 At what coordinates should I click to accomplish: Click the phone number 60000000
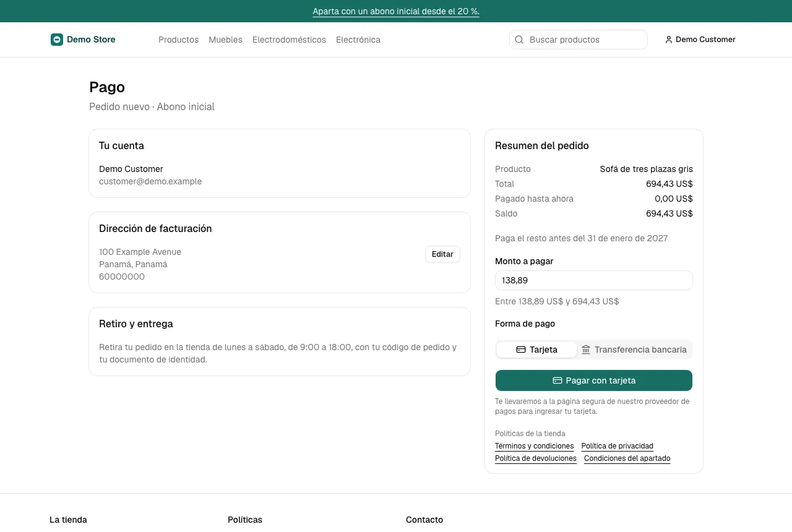click(122, 277)
